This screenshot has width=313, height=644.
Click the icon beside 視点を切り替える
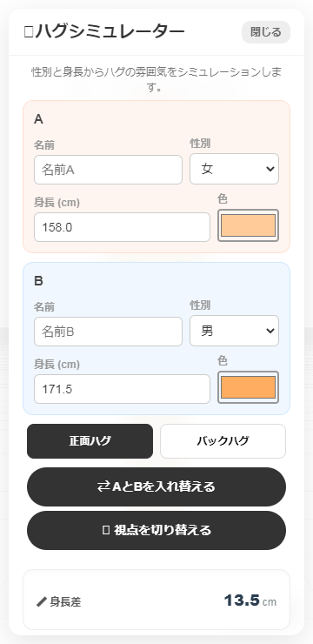[x=105, y=530]
